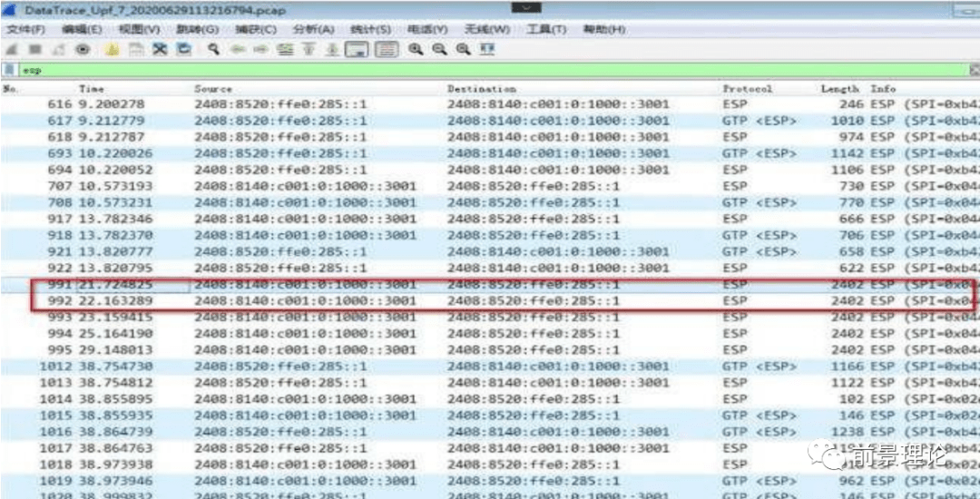The image size is (980, 499).
Task: Click the Stop capture square icon
Action: [x=34, y=50]
